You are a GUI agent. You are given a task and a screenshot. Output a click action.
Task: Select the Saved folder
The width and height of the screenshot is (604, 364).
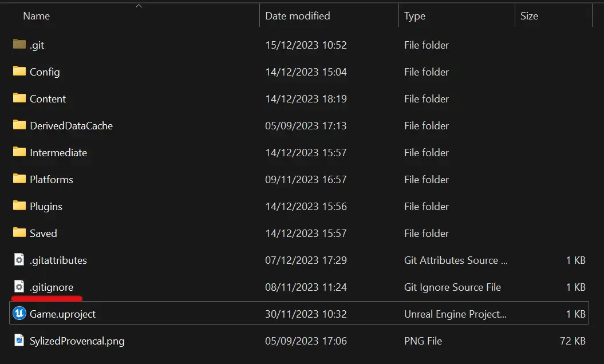(x=42, y=233)
